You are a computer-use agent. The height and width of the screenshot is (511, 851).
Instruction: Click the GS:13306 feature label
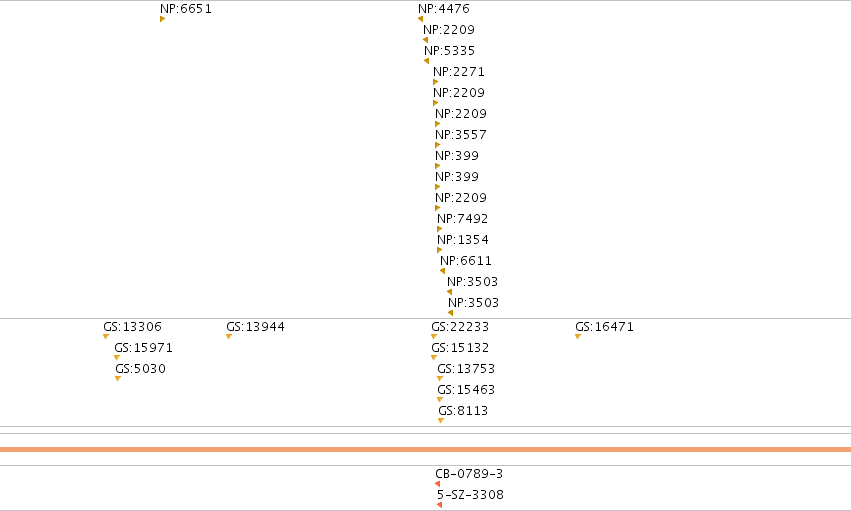132,327
